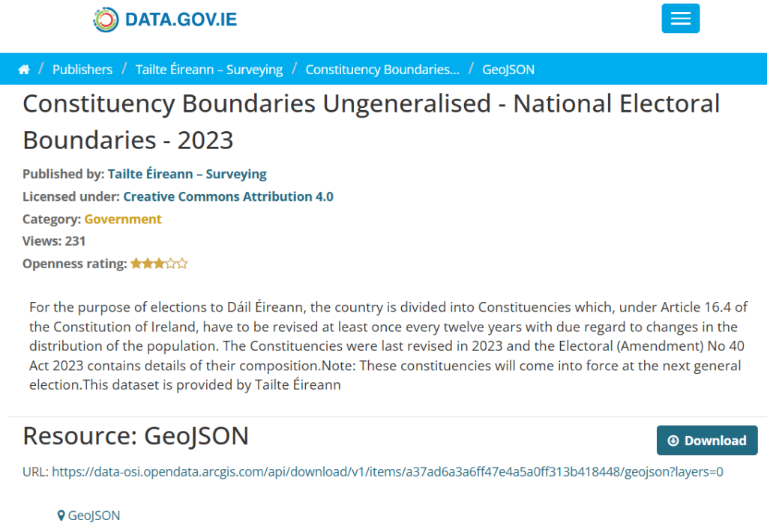This screenshot has width=767, height=532.
Task: Open the Government category link
Action: tap(123, 219)
